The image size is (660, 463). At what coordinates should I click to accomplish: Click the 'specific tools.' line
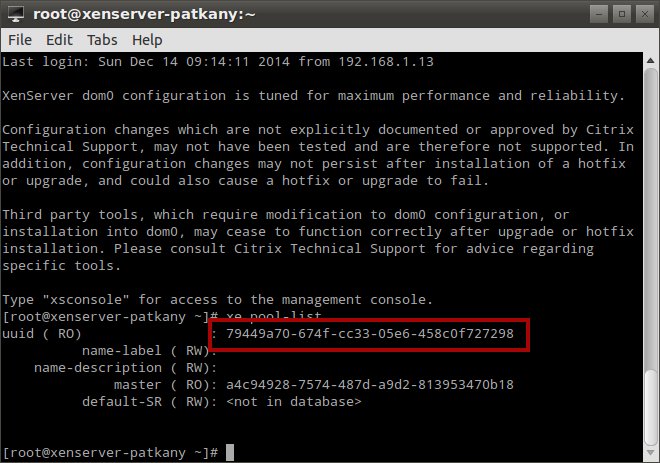point(61,266)
